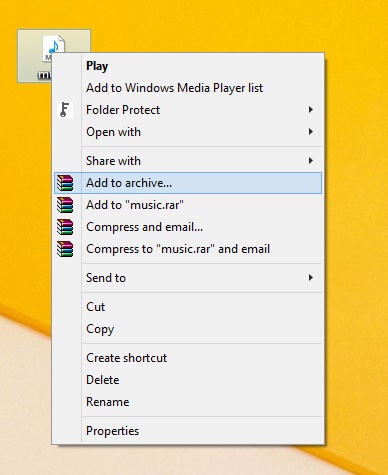Click WinRAR icon beside Add to "music.rar"

(x=65, y=205)
